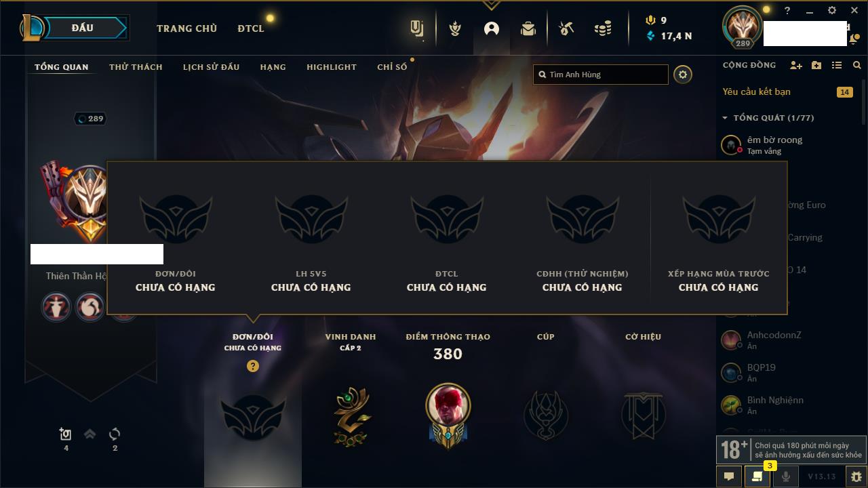868x488 pixels.
Task: Toggle the microphone mute button
Action: 785,476
